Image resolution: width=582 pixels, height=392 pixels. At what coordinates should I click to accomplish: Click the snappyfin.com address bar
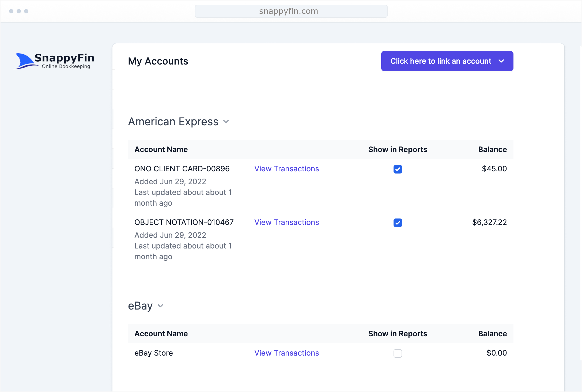tap(291, 11)
